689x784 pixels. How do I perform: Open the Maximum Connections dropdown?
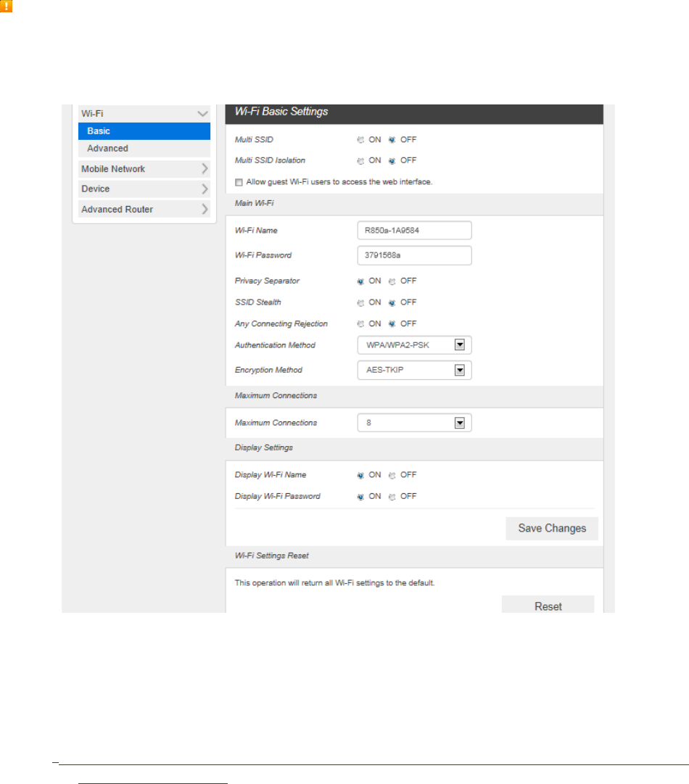(415, 423)
